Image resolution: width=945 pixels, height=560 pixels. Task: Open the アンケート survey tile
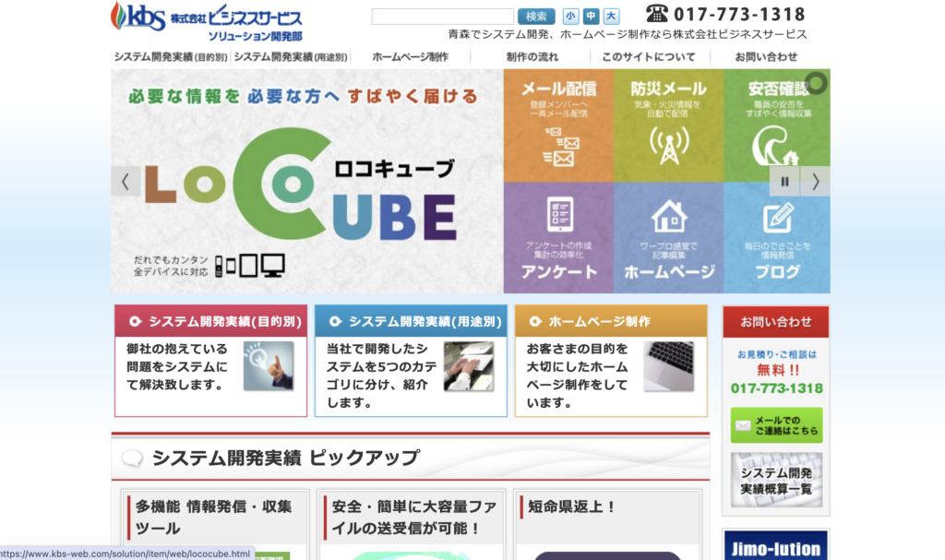557,238
